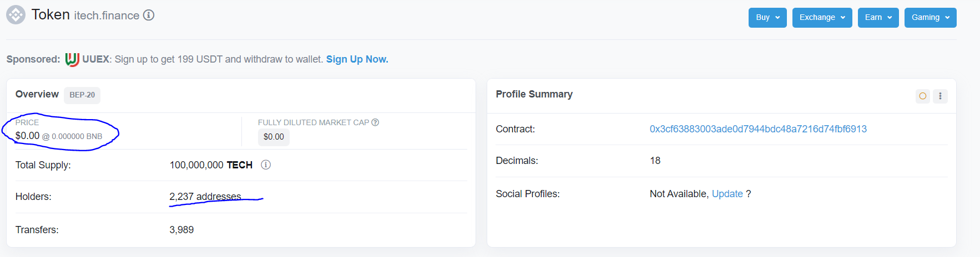Image resolution: width=980 pixels, height=257 pixels.
Task: Open three-dot menu in Profile Summary
Action: click(x=940, y=96)
